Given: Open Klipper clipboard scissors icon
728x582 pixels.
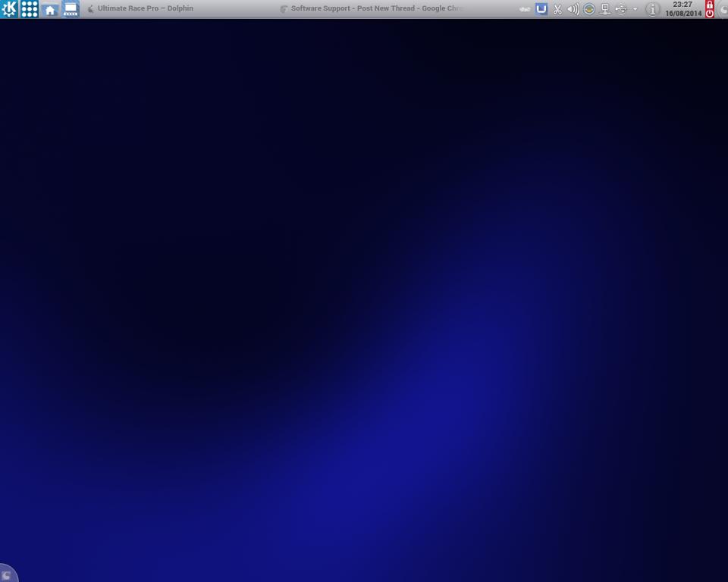Looking at the screenshot, I should pos(557,9).
